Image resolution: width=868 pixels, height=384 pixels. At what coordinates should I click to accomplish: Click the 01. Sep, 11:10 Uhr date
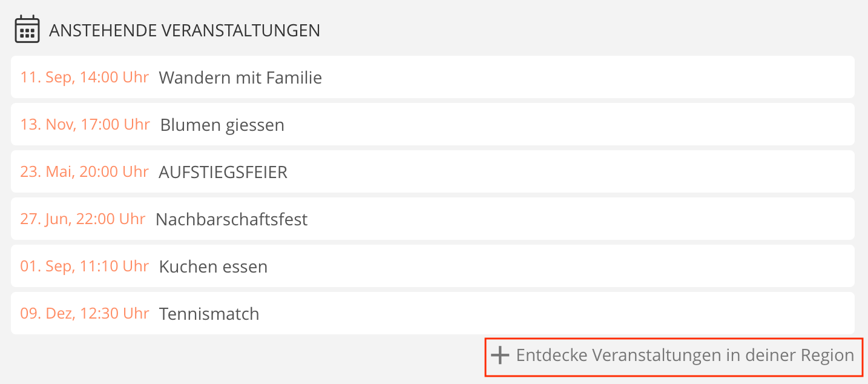tap(84, 266)
